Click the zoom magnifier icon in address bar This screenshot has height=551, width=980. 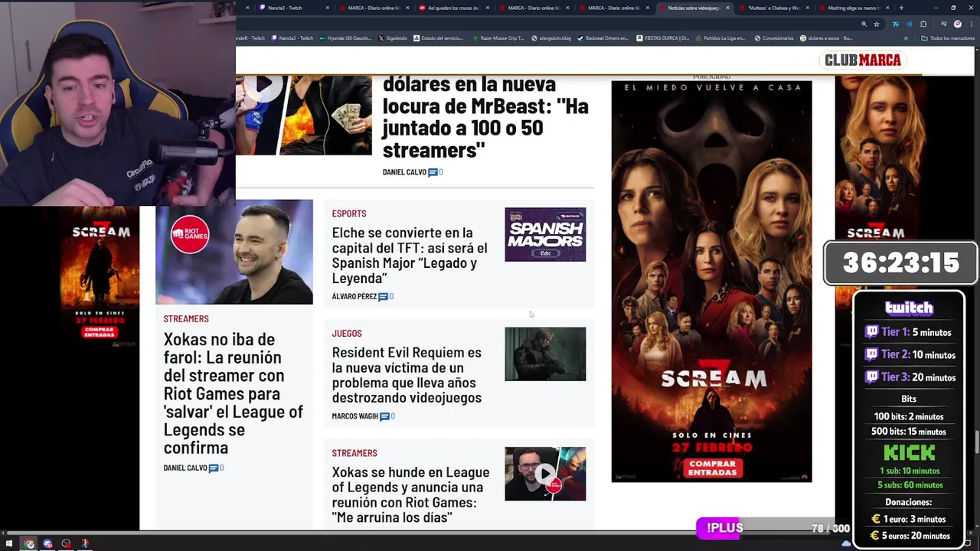tap(864, 24)
